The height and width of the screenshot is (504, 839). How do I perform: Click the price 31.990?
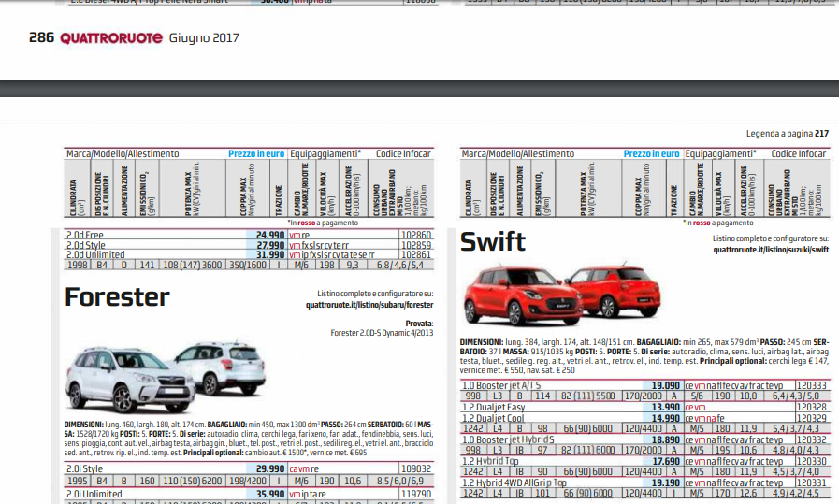270,254
